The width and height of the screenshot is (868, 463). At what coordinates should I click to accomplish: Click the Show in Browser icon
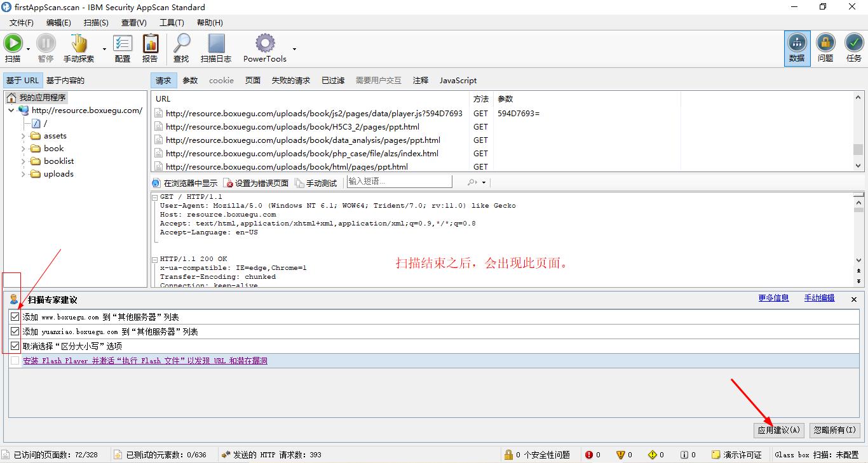[156, 183]
